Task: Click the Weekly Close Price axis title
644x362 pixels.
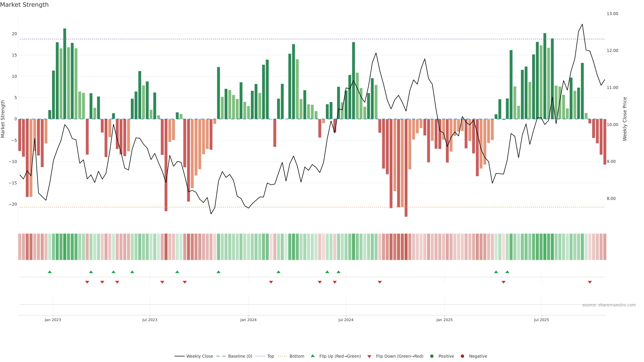Action: tap(625, 119)
